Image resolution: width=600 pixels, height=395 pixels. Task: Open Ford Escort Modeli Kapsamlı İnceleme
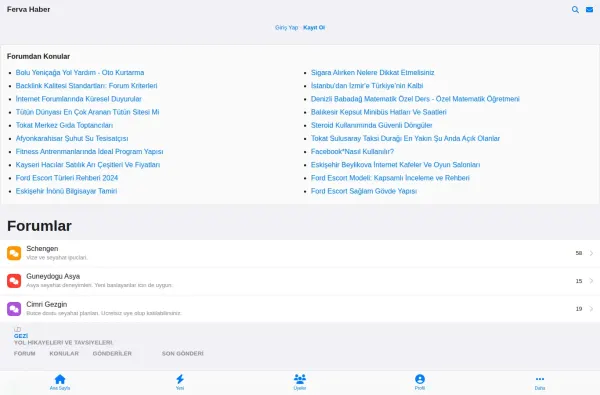[x=390, y=178]
